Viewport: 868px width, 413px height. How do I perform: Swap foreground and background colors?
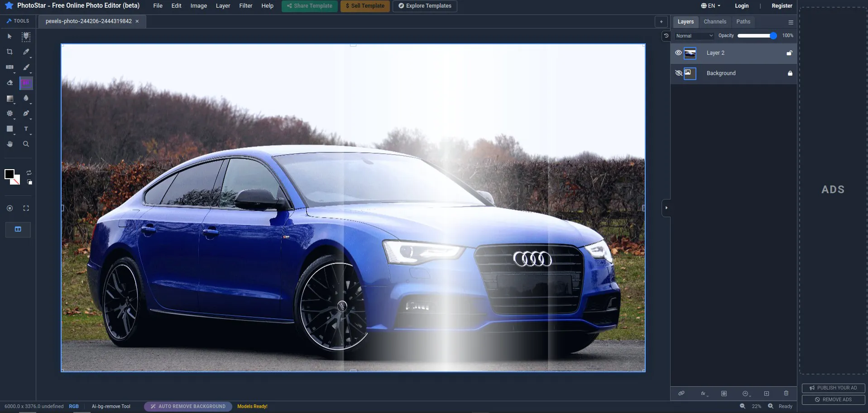pyautogui.click(x=29, y=173)
